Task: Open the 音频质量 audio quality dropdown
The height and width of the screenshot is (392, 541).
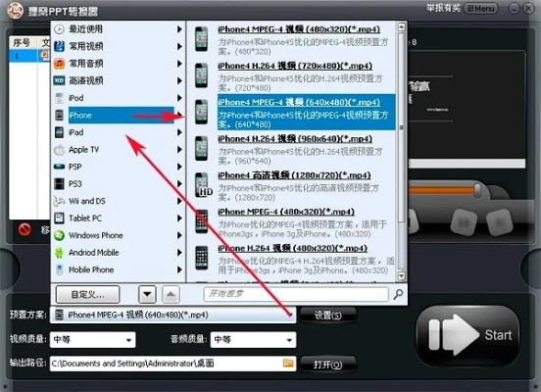Action: pos(253,339)
